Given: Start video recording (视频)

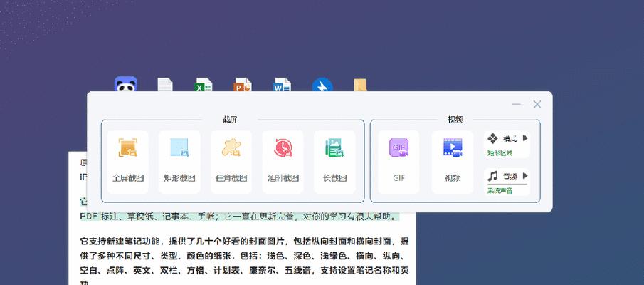Looking at the screenshot, I should [x=452, y=162].
